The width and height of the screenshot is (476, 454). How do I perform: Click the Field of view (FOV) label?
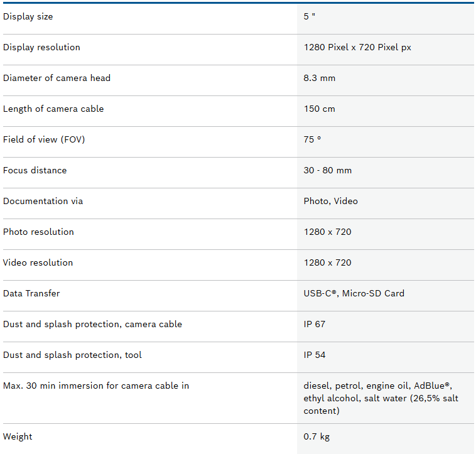pyautogui.click(x=44, y=140)
